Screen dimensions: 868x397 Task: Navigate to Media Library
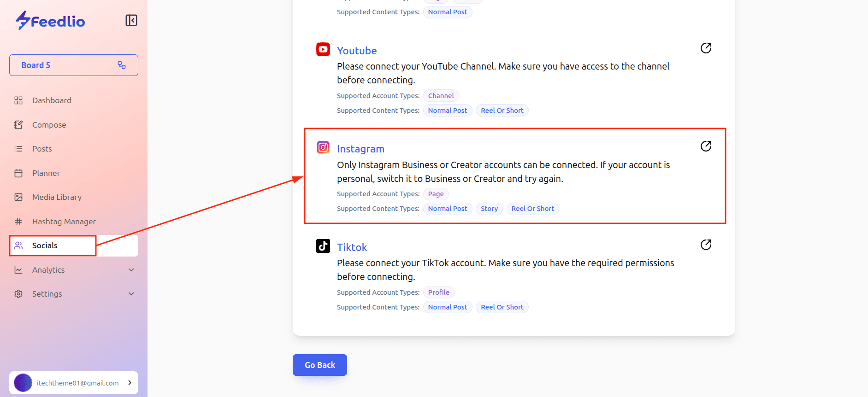(57, 197)
